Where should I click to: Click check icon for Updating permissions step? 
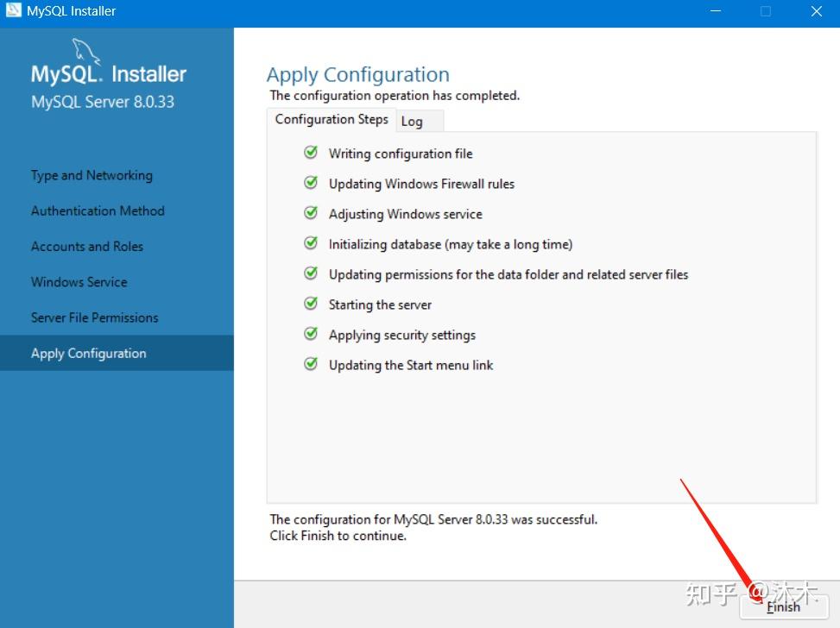point(311,273)
